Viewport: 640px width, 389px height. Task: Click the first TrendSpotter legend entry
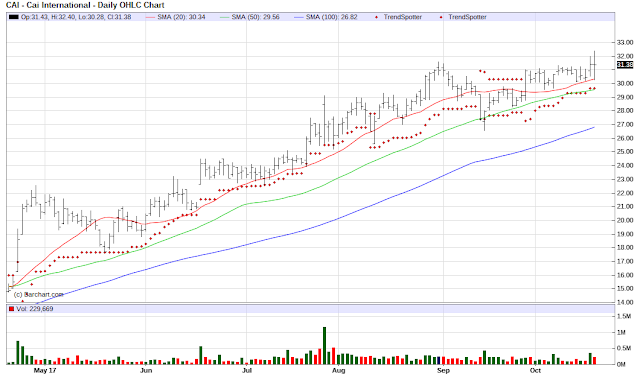pos(402,17)
